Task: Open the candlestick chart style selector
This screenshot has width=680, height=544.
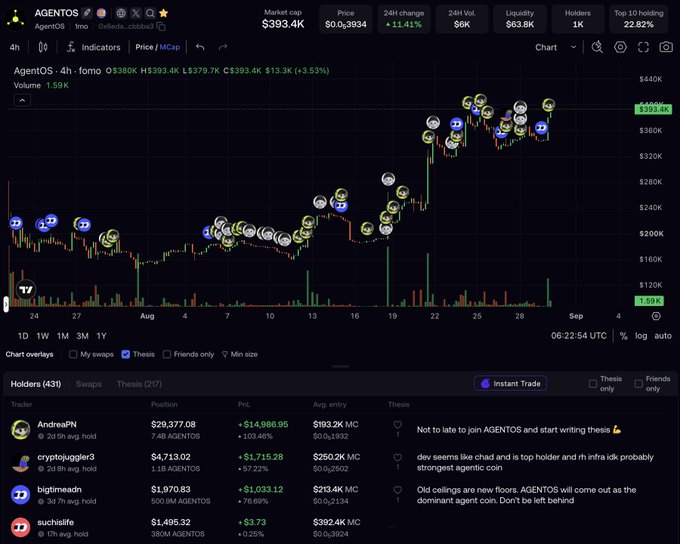Action: point(43,47)
